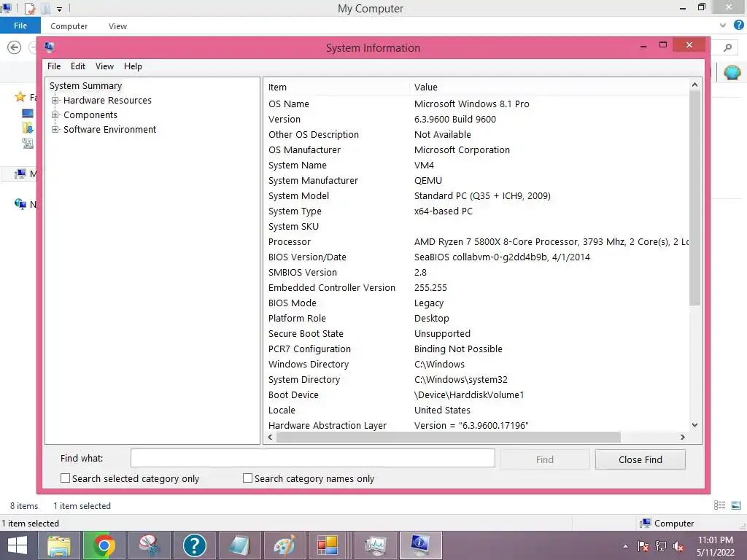Click the horizontal scroll left arrow

click(x=270, y=437)
